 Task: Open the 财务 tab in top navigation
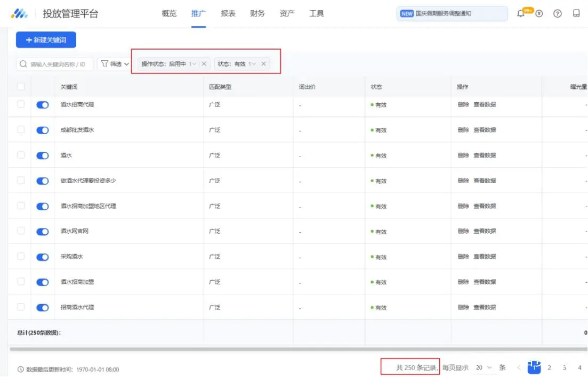pyautogui.click(x=257, y=14)
